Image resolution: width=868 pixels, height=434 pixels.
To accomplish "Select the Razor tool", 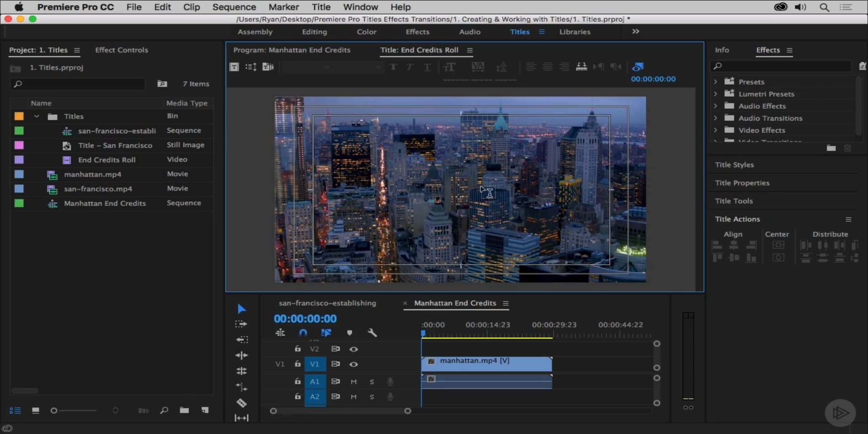I will point(241,403).
